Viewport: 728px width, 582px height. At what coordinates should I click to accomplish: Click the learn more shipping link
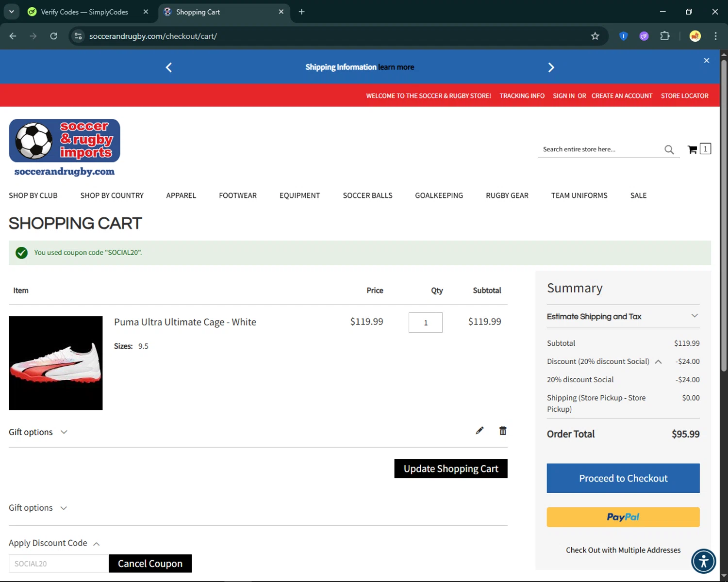point(396,67)
